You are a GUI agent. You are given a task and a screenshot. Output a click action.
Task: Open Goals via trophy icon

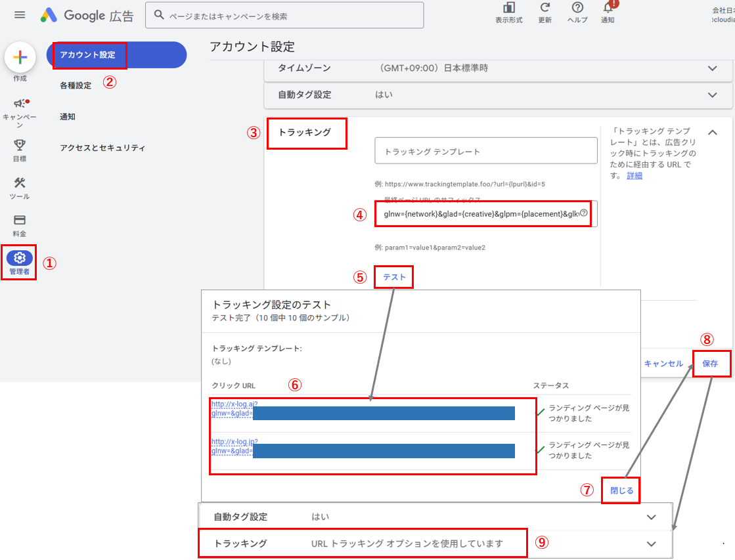pos(20,145)
